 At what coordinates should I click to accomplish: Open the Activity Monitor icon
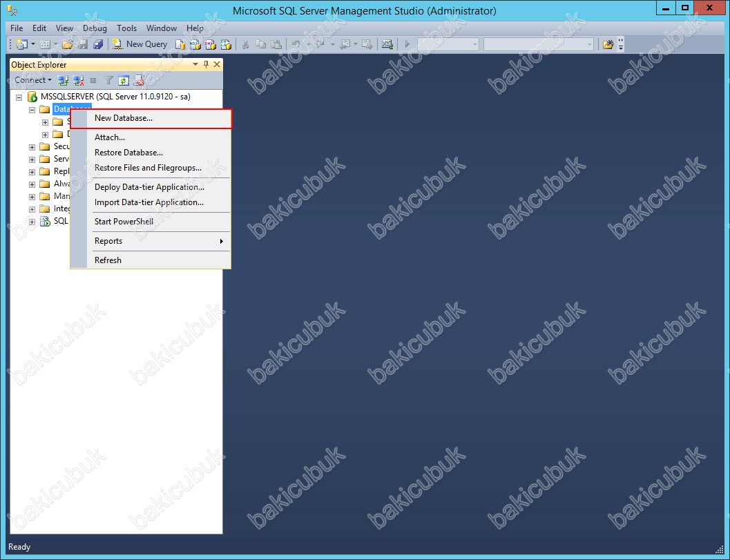pyautogui.click(x=387, y=44)
